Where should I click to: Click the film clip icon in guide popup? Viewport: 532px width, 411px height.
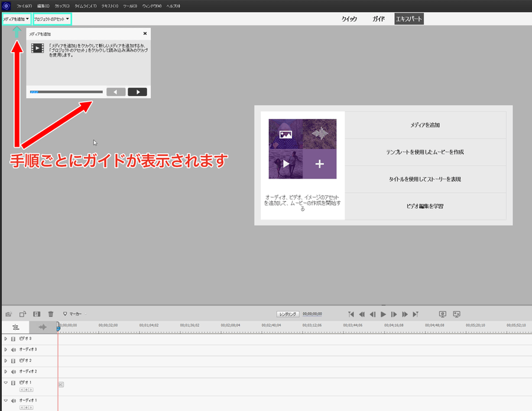coord(38,48)
